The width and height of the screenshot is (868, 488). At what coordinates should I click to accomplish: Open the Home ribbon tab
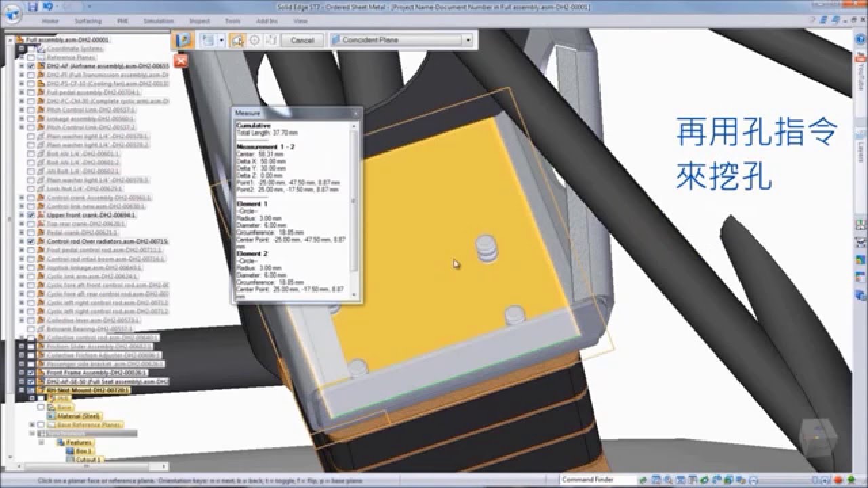coord(50,22)
